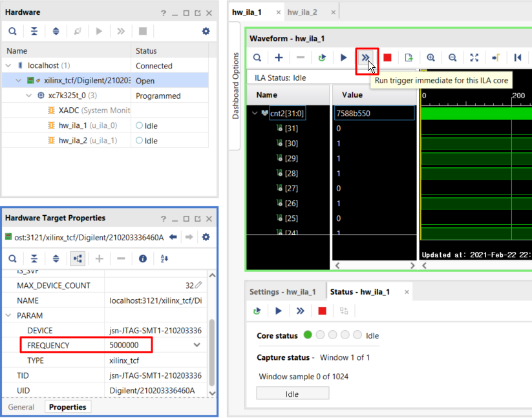
Task: Add probe with Waveform plus icon
Action: pos(279,57)
